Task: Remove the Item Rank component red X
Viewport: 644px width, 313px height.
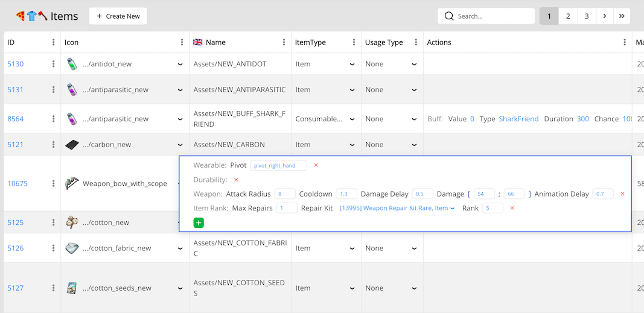Action: click(x=512, y=208)
